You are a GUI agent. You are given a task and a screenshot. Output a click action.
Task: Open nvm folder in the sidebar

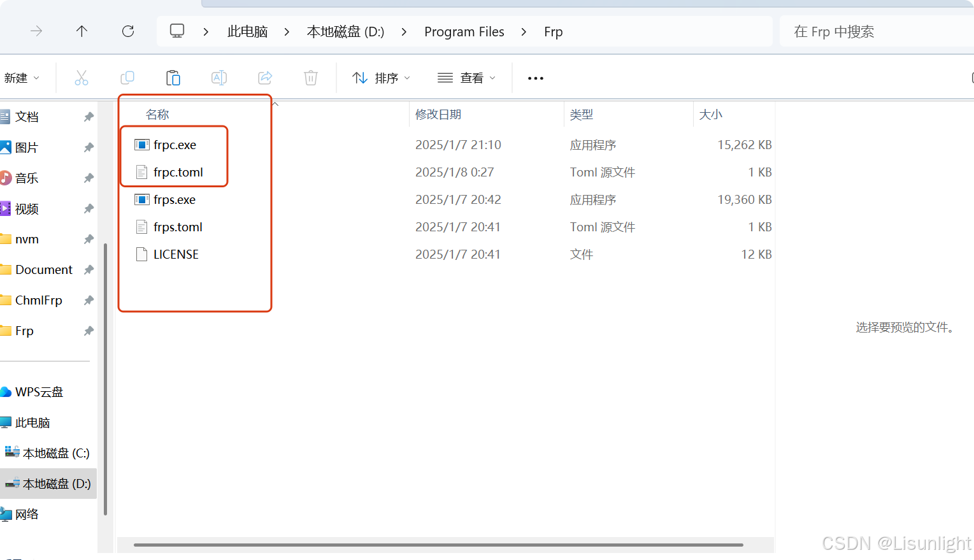27,239
